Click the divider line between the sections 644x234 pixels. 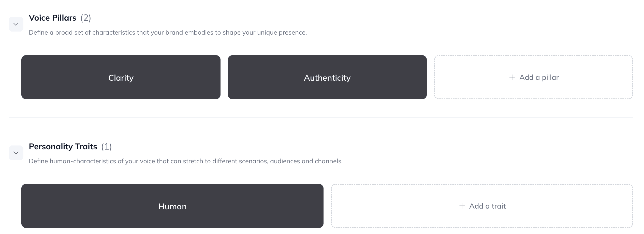click(x=320, y=118)
